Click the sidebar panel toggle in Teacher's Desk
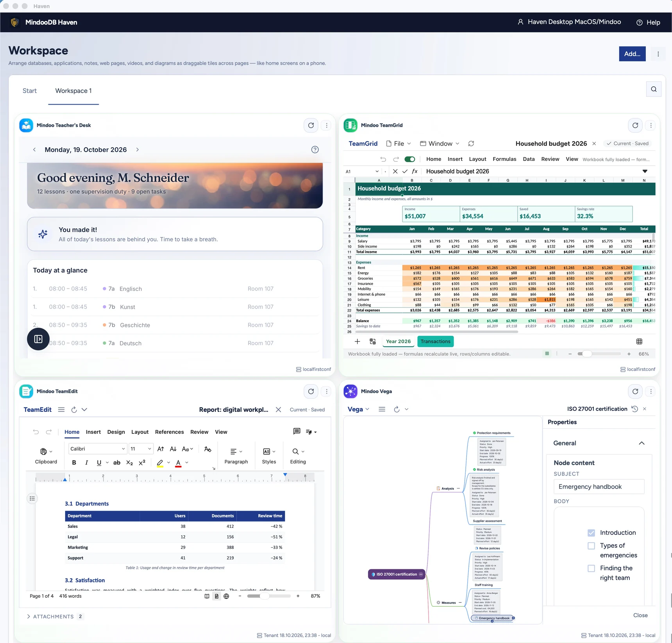This screenshot has width=672, height=643. point(38,339)
